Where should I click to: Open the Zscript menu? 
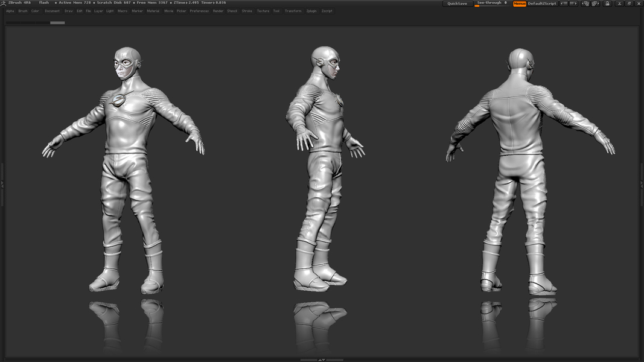click(327, 11)
